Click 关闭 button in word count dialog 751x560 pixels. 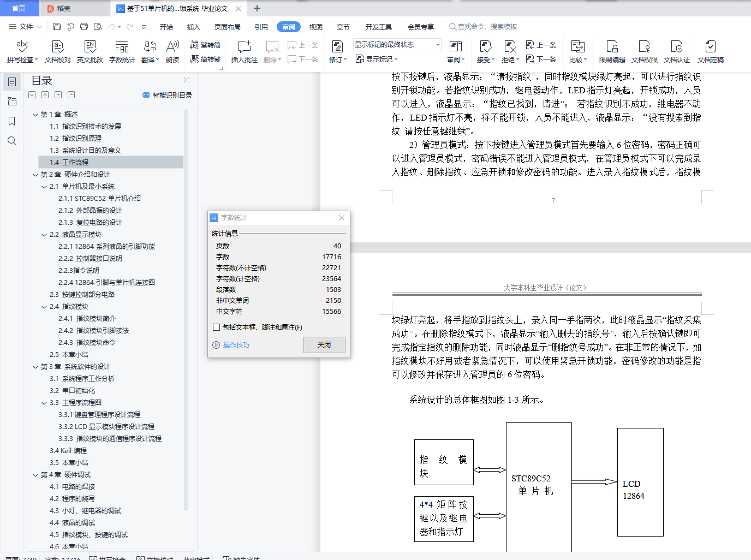pyautogui.click(x=324, y=344)
